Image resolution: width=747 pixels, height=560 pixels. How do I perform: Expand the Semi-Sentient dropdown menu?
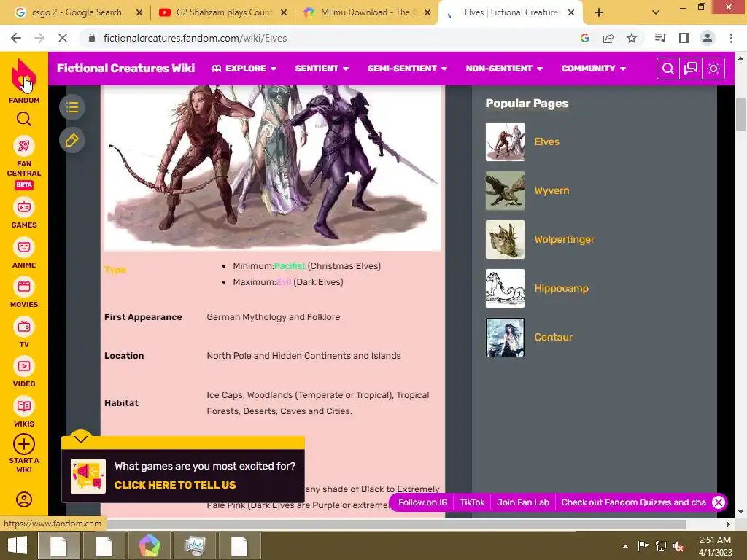click(407, 69)
